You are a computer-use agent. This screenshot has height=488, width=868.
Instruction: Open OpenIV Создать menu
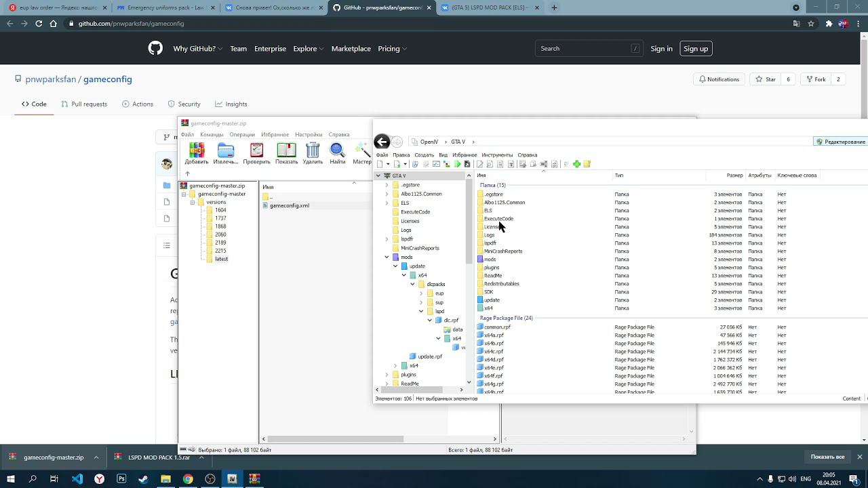(424, 155)
